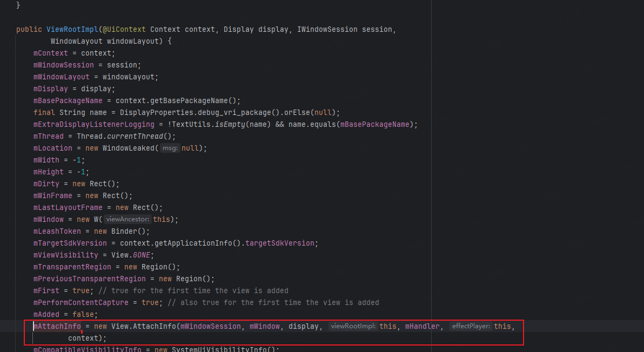
Task: Click 'mAdded = false;' line
Action: [66, 315]
